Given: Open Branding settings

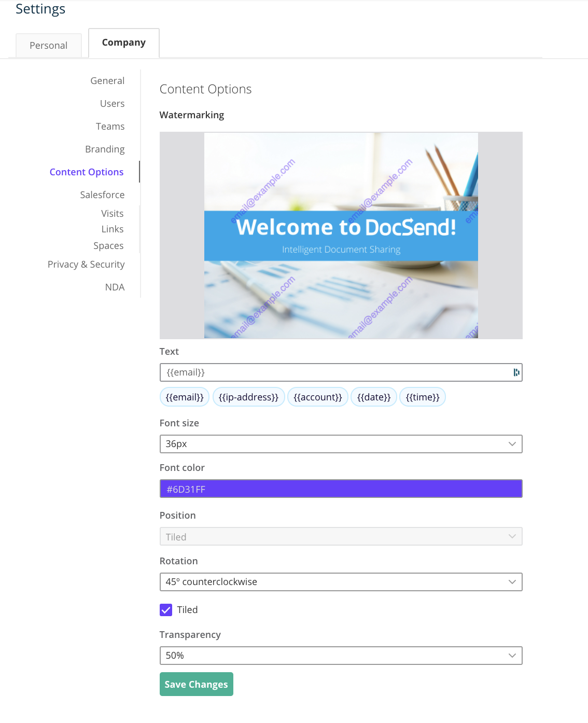Looking at the screenshot, I should [105, 149].
